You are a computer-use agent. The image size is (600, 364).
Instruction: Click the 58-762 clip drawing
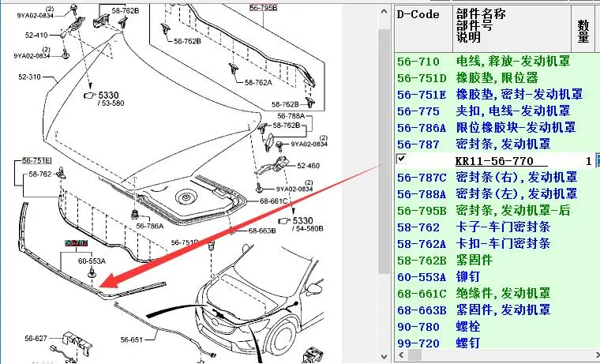click(60, 173)
